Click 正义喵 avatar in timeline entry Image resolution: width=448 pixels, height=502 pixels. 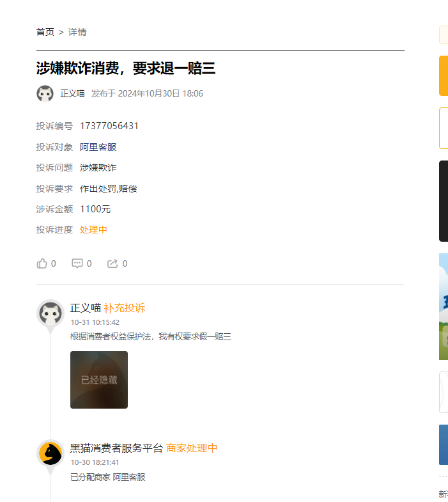point(50,313)
